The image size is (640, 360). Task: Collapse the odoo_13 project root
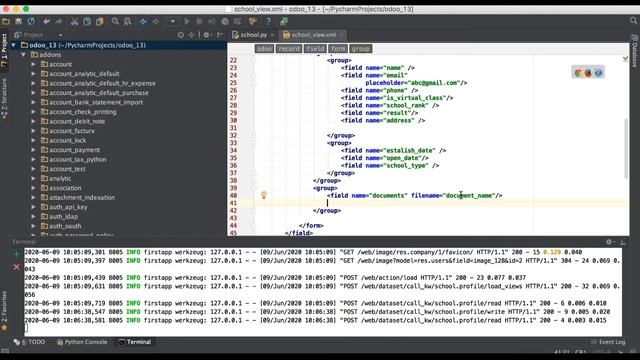click(x=13, y=45)
